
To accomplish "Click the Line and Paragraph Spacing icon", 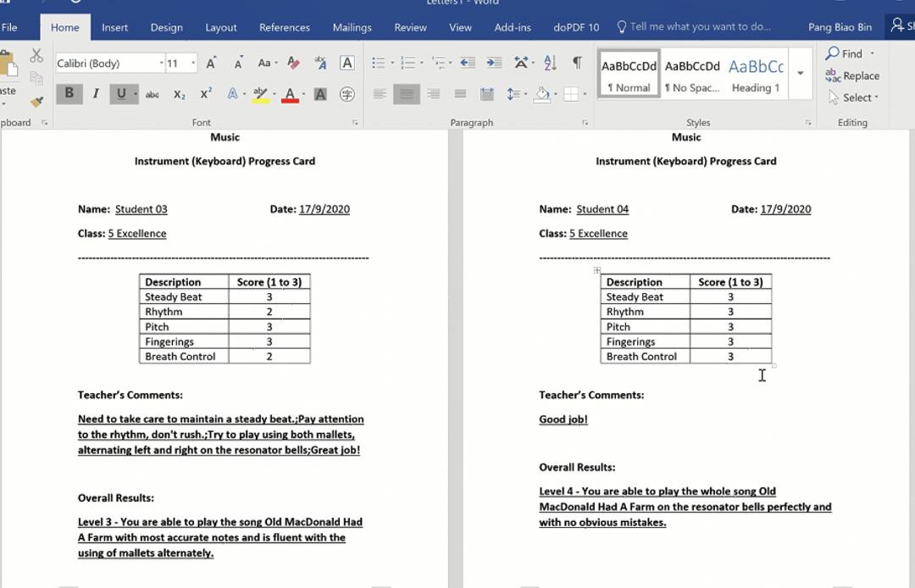I will coord(513,94).
